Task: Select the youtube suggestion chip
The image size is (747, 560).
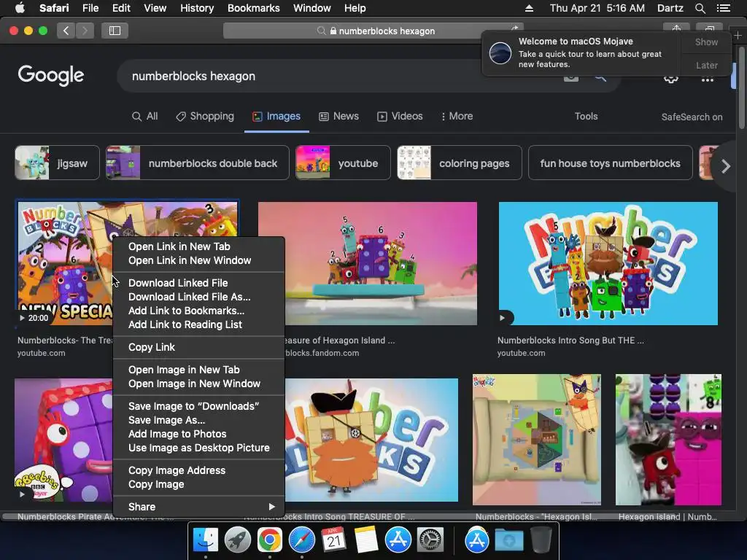Action: click(343, 163)
